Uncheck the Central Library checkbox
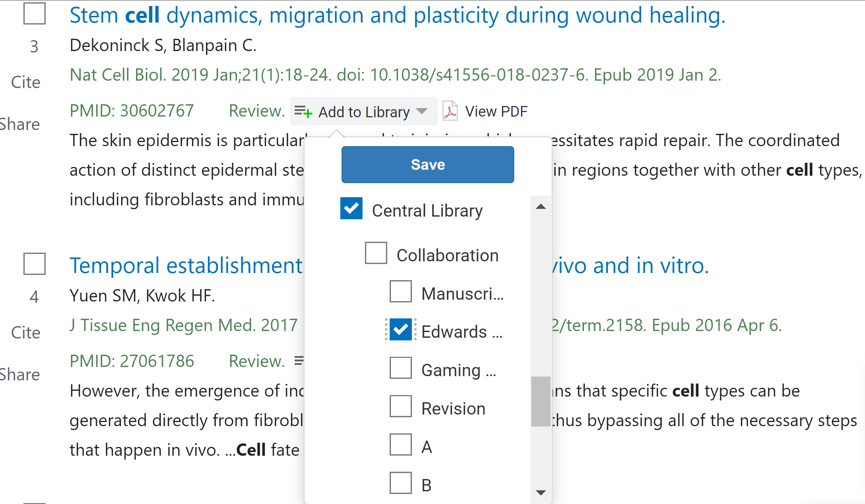The image size is (865, 504). pos(351,209)
